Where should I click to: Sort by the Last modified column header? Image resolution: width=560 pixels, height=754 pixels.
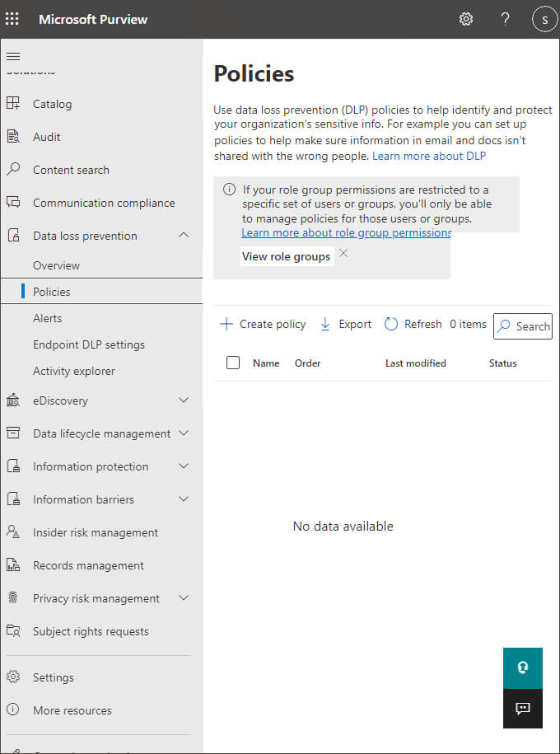pos(416,363)
